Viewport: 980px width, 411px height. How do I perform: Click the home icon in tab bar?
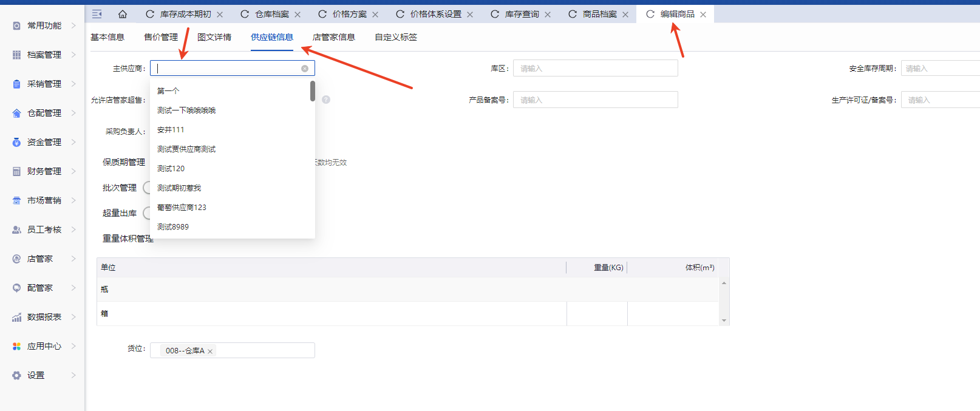coord(123,14)
